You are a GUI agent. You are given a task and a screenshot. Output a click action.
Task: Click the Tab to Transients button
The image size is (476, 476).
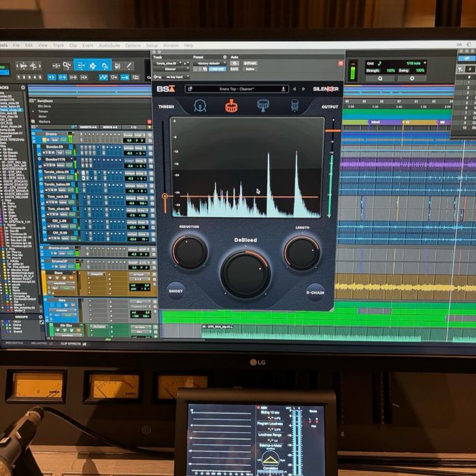(52, 78)
